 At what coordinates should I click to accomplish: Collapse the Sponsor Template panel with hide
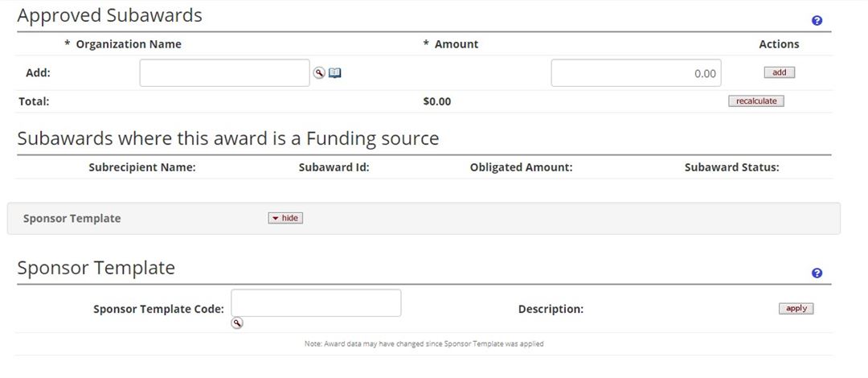pos(285,218)
